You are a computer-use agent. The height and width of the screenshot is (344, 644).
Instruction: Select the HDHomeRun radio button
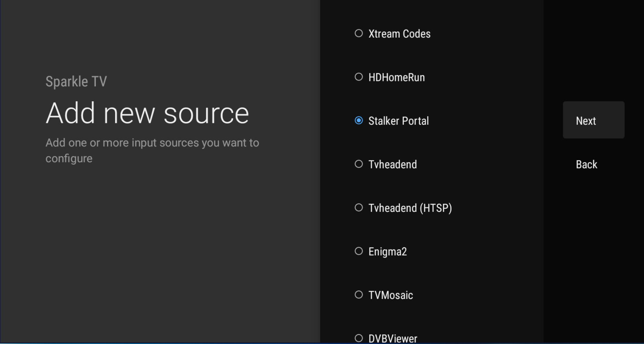coord(359,77)
